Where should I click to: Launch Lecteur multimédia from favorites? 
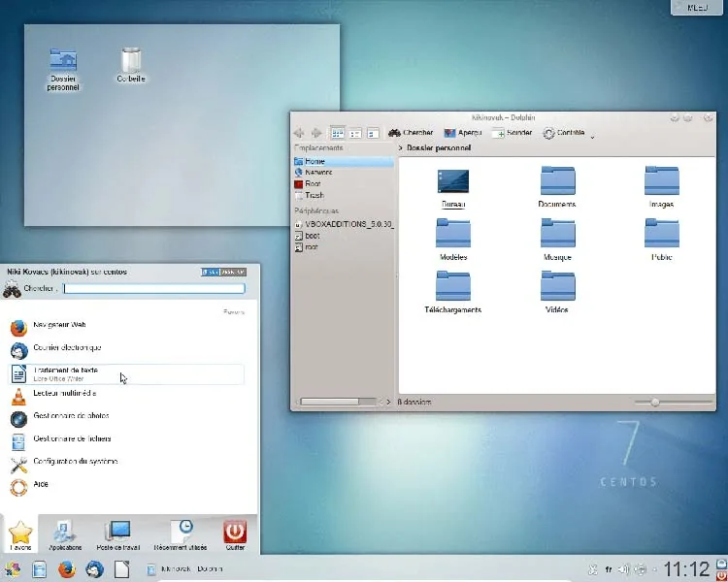126,397
